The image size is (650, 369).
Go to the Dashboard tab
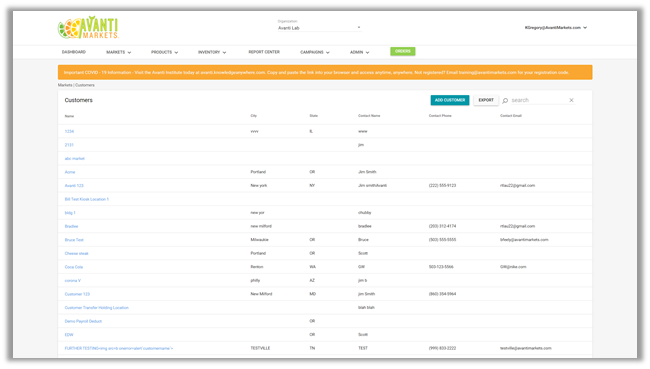[x=74, y=52]
